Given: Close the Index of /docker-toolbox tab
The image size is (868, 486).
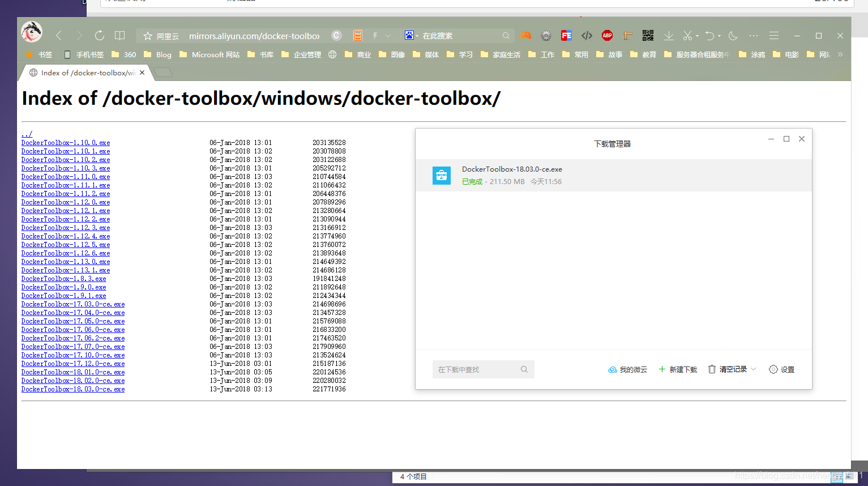Looking at the screenshot, I should [x=142, y=73].
